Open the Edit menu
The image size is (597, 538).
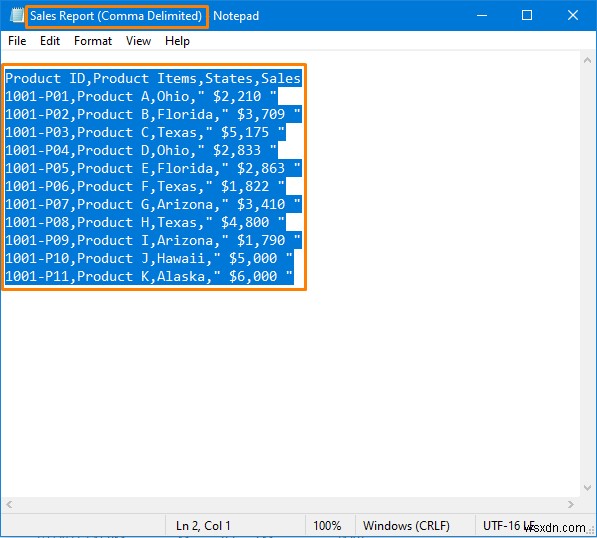[50, 41]
